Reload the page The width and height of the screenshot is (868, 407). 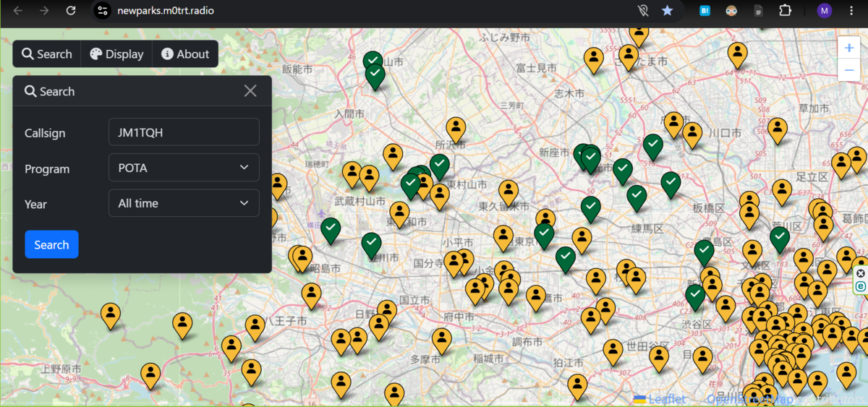(x=70, y=11)
